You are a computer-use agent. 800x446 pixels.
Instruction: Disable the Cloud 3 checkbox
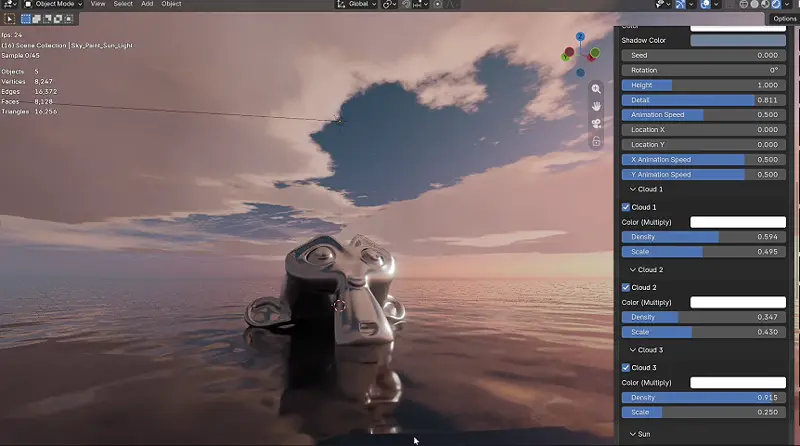(626, 367)
